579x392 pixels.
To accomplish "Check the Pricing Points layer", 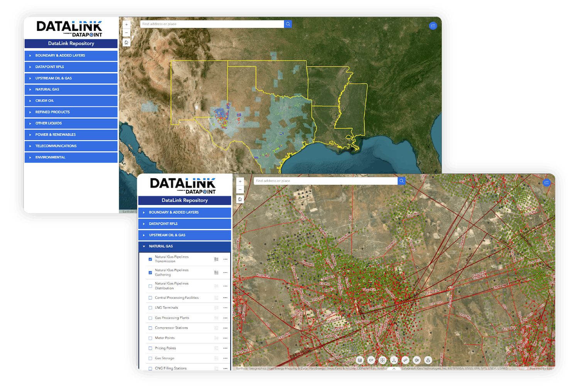I will pyautogui.click(x=150, y=348).
